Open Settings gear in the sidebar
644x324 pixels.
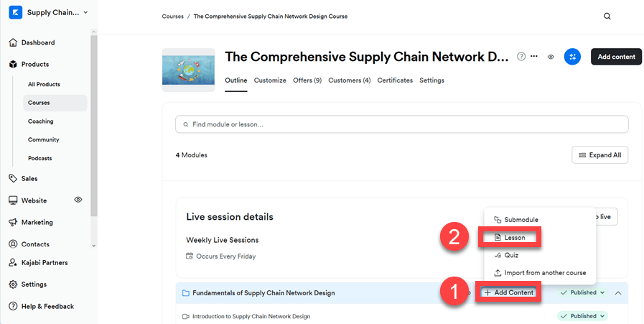click(x=33, y=284)
